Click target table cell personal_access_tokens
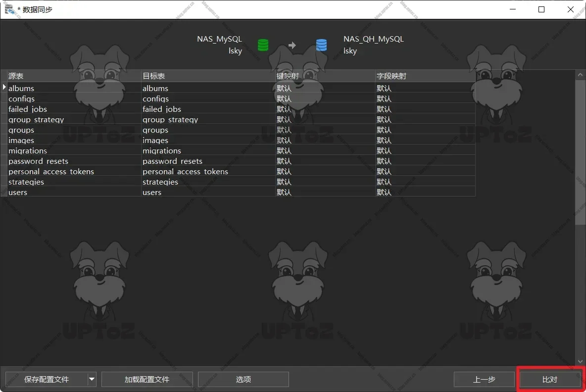This screenshot has height=392, width=586. pos(208,172)
